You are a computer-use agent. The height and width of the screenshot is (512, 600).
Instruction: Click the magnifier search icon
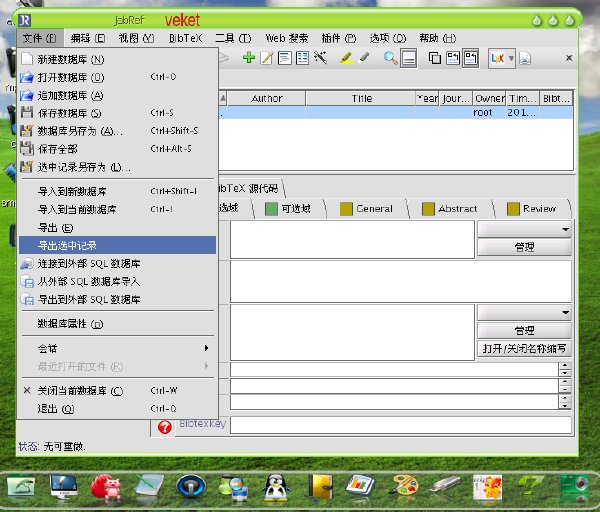tap(391, 58)
